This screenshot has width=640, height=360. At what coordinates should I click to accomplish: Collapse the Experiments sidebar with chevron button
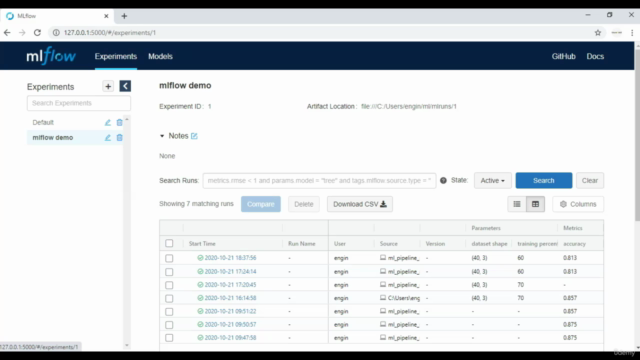[125, 86]
